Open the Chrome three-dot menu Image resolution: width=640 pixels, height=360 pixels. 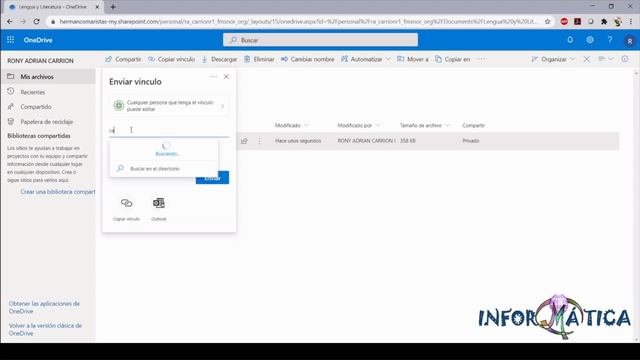(x=631, y=21)
